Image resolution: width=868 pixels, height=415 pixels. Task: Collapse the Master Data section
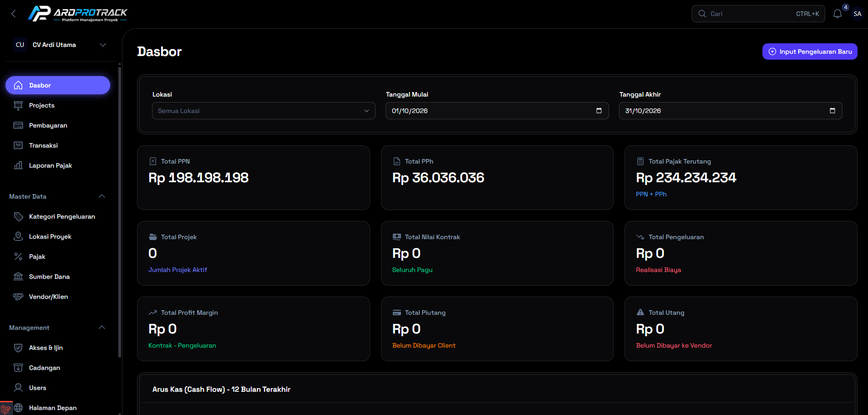[102, 196]
